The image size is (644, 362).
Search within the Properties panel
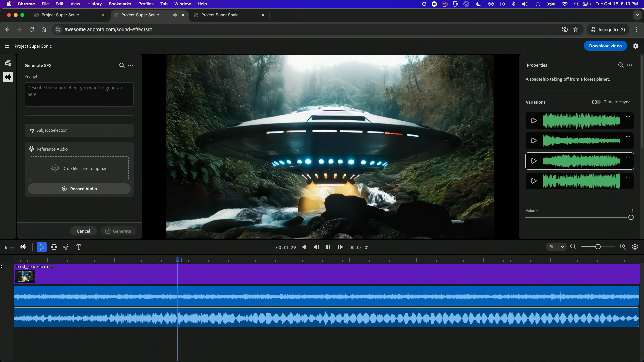point(621,65)
